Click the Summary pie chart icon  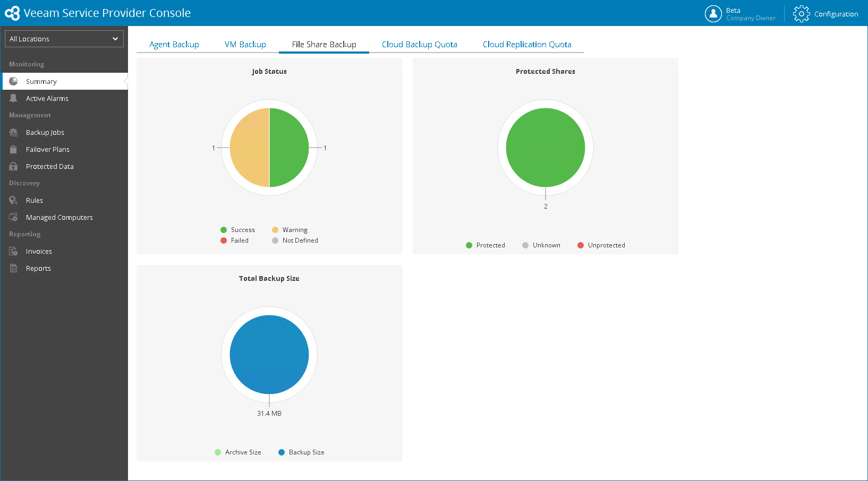tap(13, 81)
